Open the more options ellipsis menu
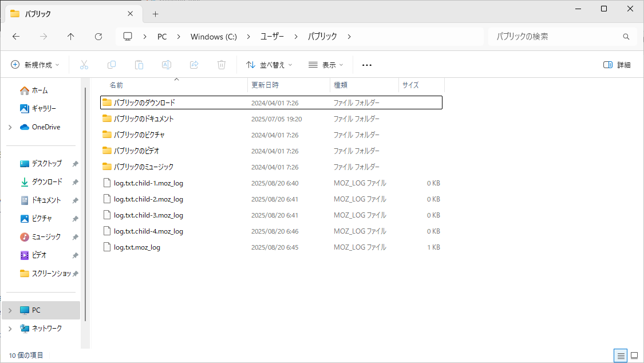 point(367,65)
